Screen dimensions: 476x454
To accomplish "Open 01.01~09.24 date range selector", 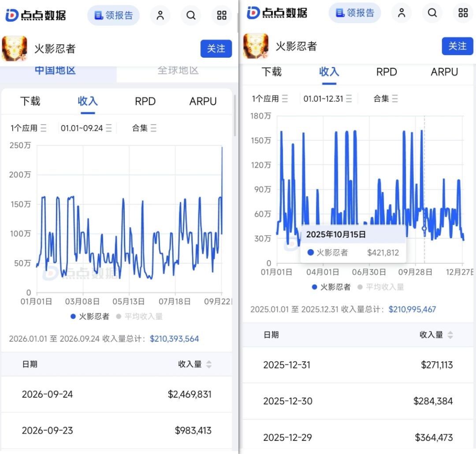I will tap(86, 128).
